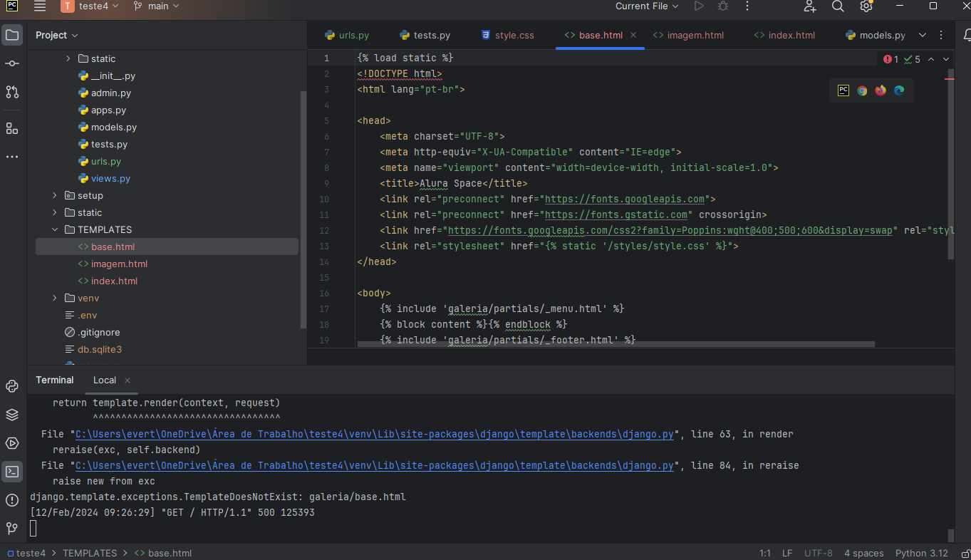Open the Problems tool window
Image resolution: width=971 pixels, height=560 pixels.
(12, 500)
